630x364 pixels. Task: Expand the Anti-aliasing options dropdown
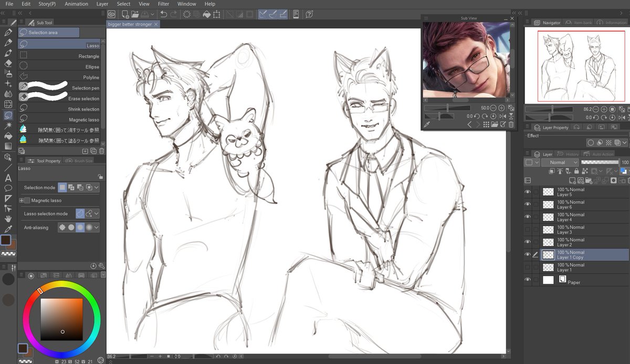pos(97,227)
